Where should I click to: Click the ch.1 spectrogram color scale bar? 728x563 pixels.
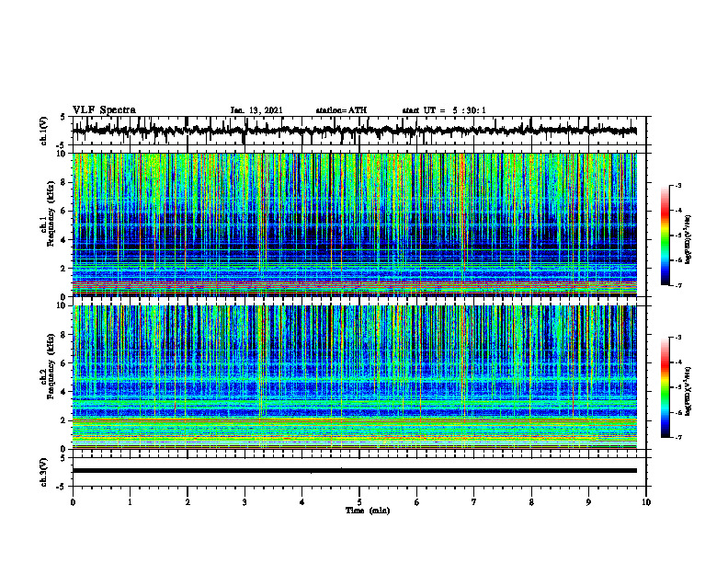click(665, 236)
